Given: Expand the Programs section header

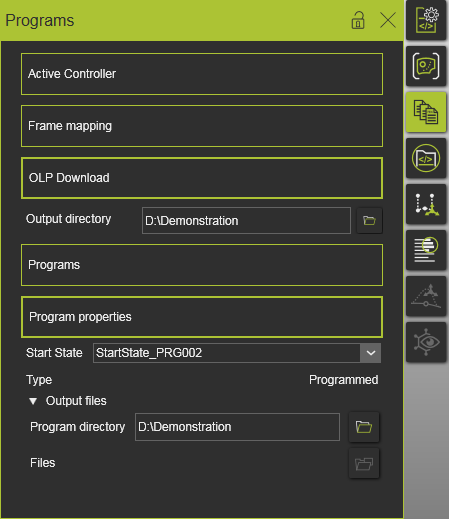Looking at the screenshot, I should click(x=202, y=265).
